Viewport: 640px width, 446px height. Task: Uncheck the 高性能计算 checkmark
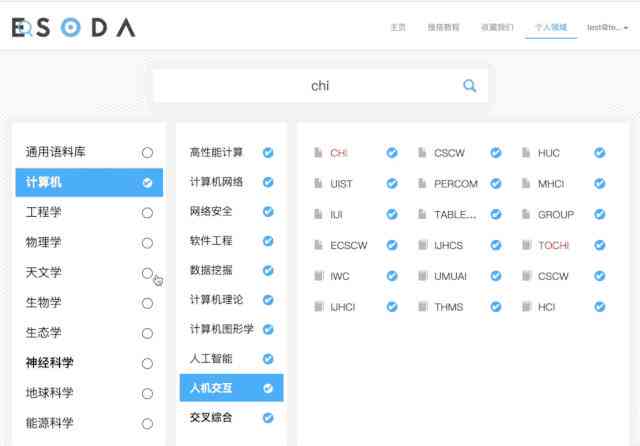pyautogui.click(x=268, y=153)
